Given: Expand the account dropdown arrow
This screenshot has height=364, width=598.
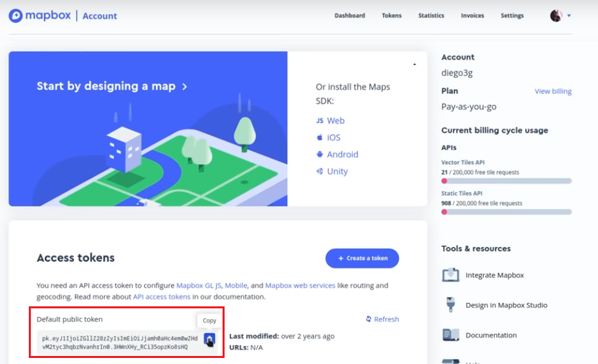Looking at the screenshot, I should 569,15.
